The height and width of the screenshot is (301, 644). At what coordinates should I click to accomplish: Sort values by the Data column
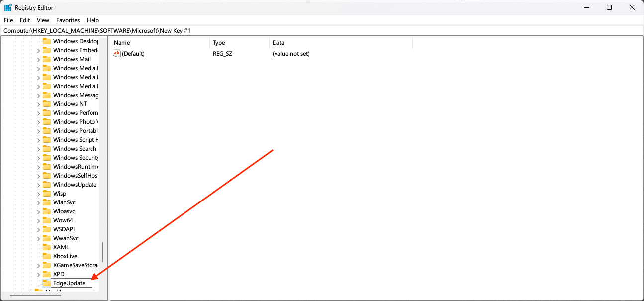[341, 43]
